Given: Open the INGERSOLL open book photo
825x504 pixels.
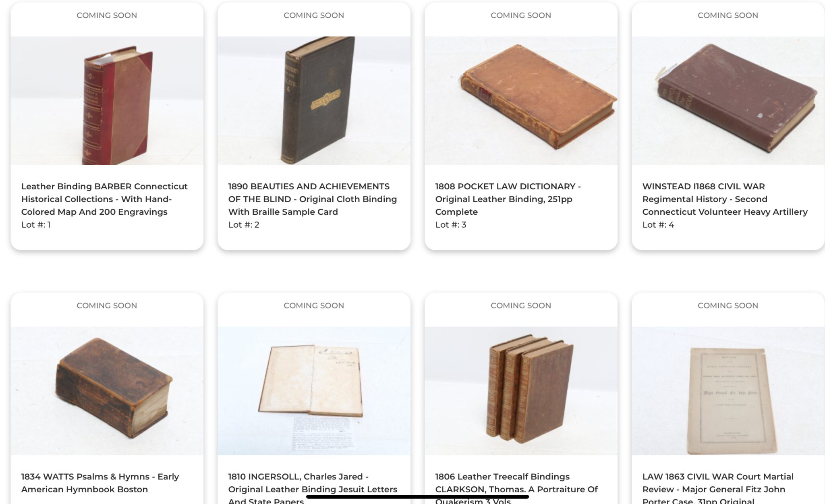Looking at the screenshot, I should (x=314, y=391).
